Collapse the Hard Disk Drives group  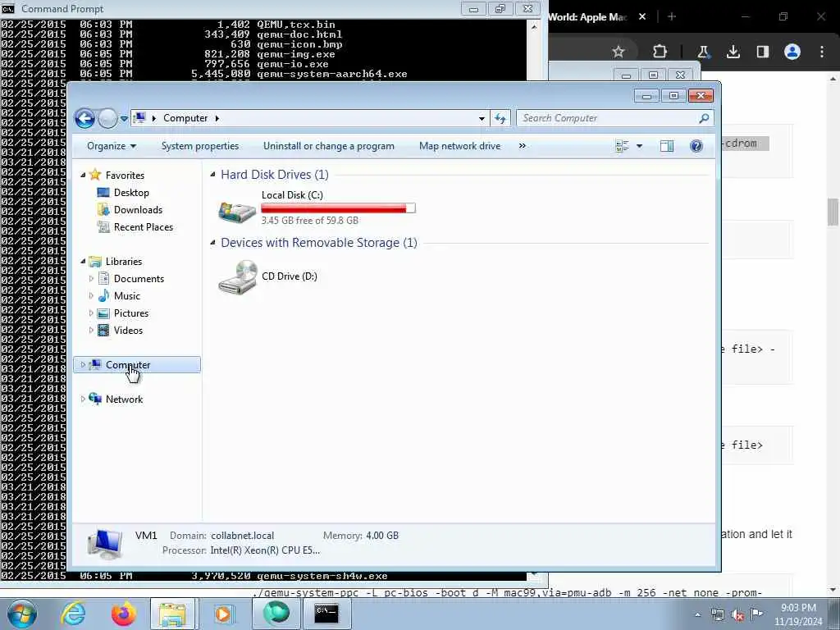pyautogui.click(x=212, y=175)
